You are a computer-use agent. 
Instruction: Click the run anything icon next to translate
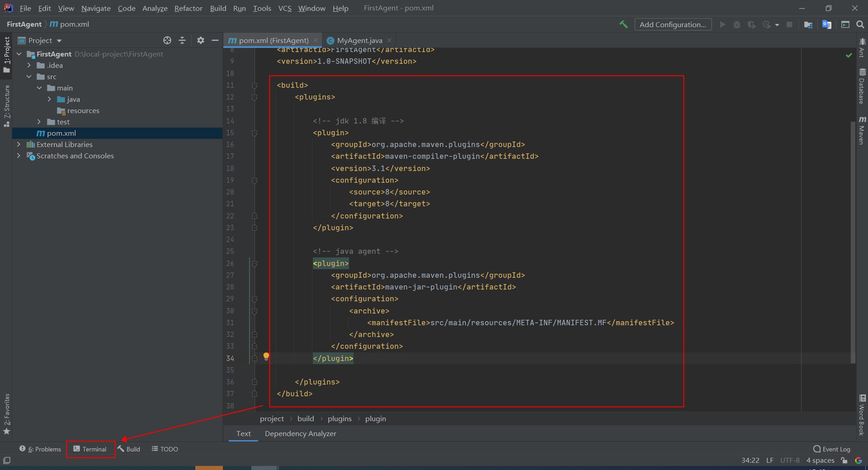(845, 24)
